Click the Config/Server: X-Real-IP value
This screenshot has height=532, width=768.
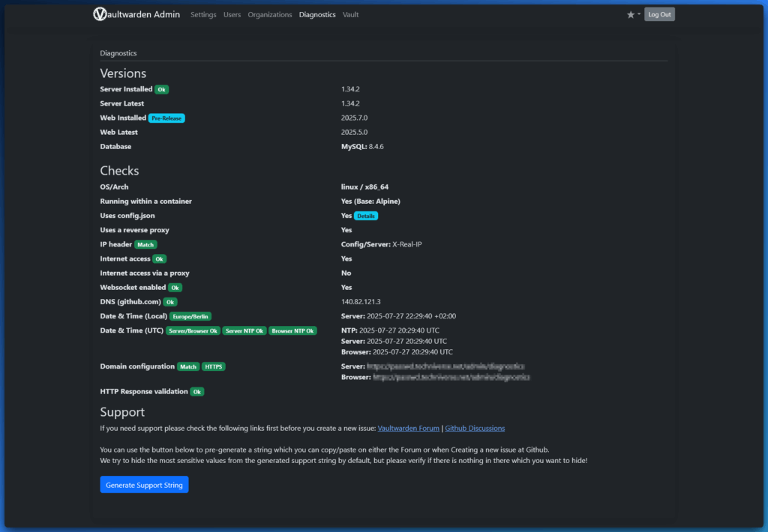point(382,244)
